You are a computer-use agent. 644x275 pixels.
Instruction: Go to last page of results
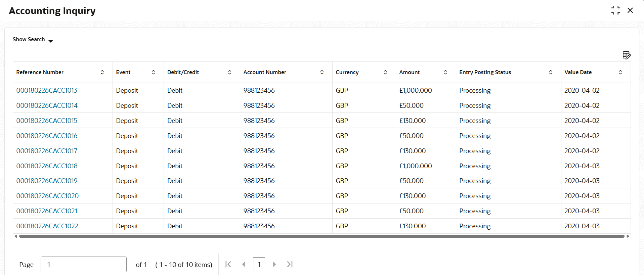(290, 264)
